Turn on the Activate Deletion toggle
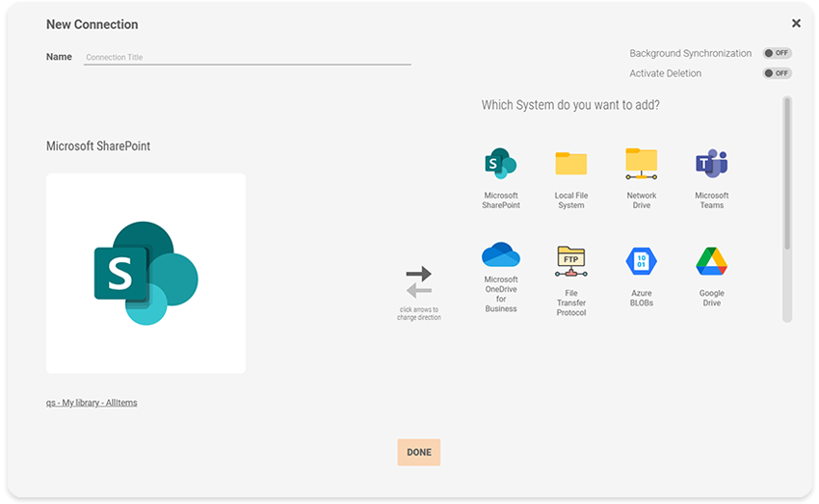This screenshot has height=504, width=819. point(777,73)
